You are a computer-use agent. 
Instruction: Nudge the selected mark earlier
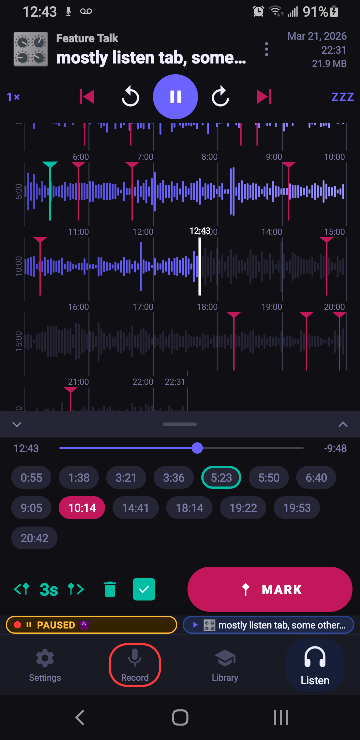(x=22, y=589)
